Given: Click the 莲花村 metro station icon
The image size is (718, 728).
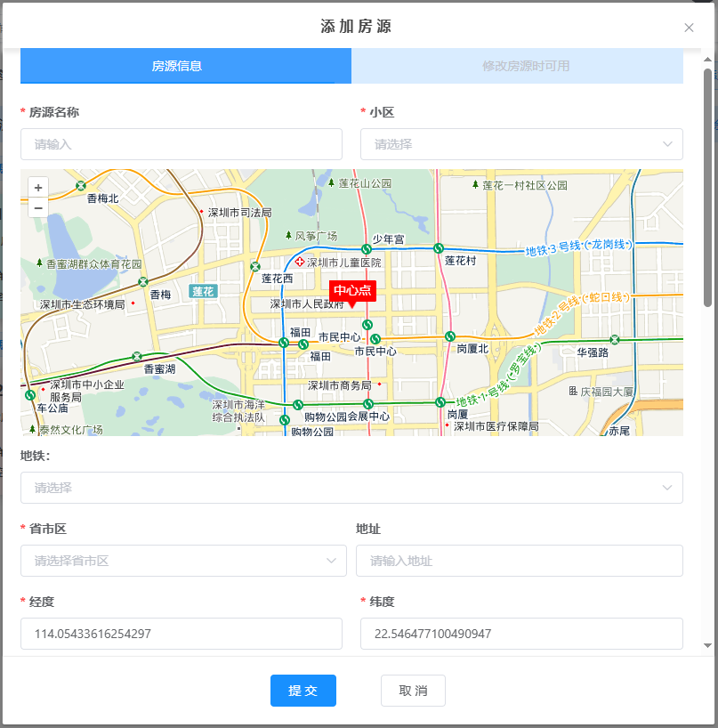Looking at the screenshot, I should (x=438, y=247).
